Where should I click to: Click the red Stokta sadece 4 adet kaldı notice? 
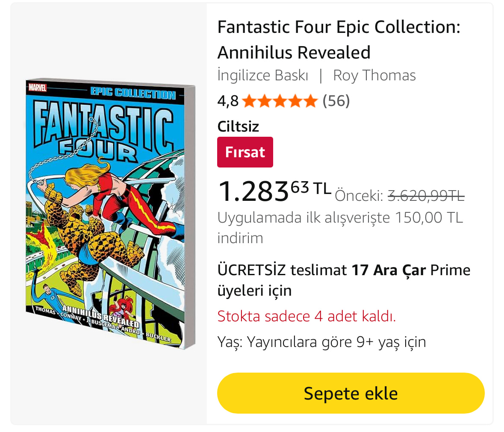click(307, 316)
